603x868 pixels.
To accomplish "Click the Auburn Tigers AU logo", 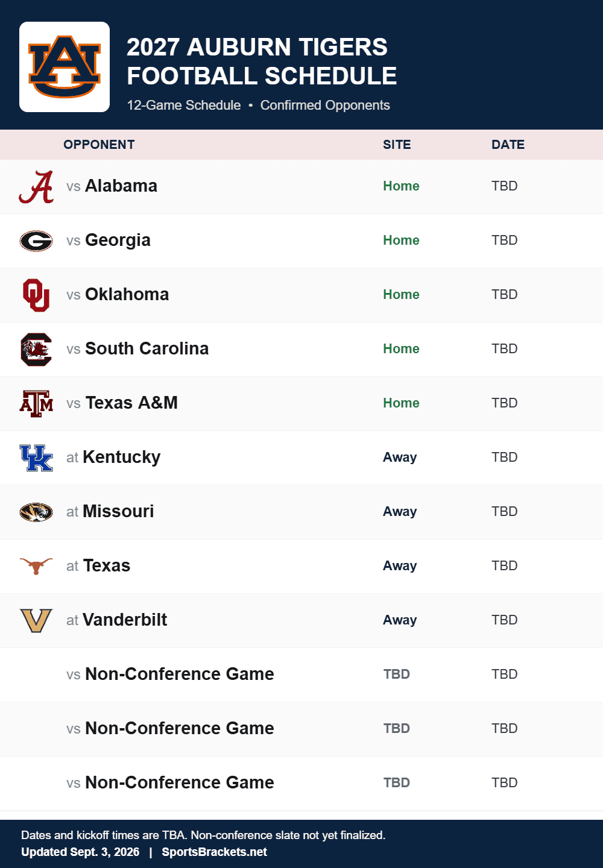I will (65, 67).
